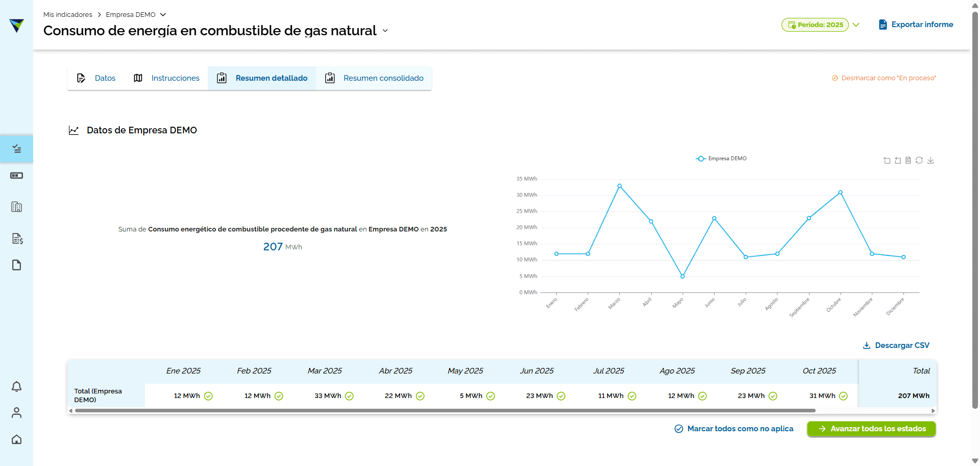
Task: Click Desmarcar como 'En proceso'
Action: [884, 78]
